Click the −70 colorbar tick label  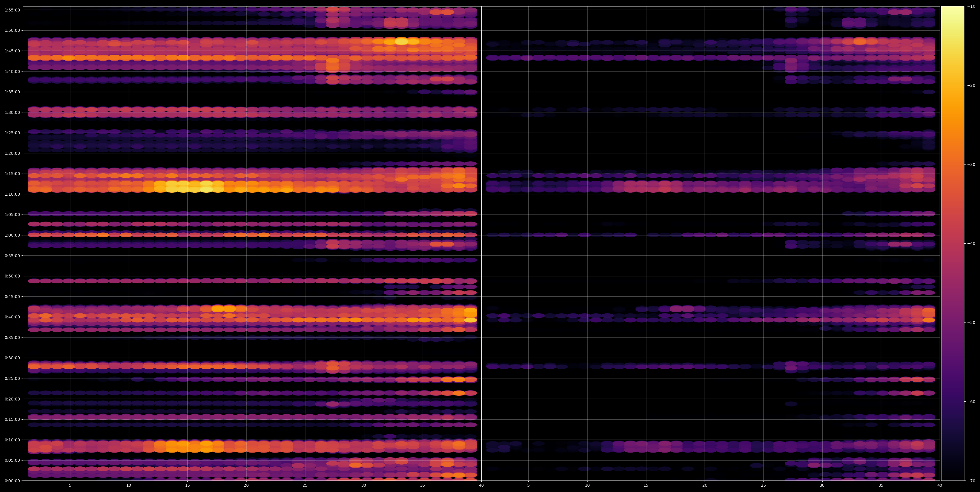(x=971, y=481)
